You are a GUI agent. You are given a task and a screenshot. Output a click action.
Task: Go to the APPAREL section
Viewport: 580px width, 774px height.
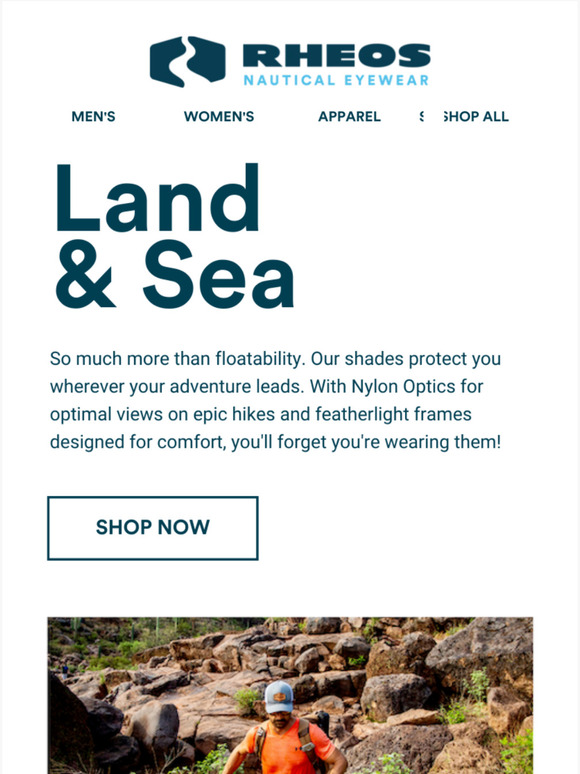click(349, 116)
